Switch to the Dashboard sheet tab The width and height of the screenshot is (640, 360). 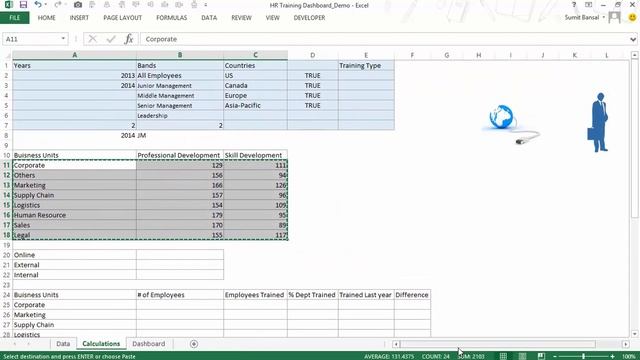tap(149, 344)
